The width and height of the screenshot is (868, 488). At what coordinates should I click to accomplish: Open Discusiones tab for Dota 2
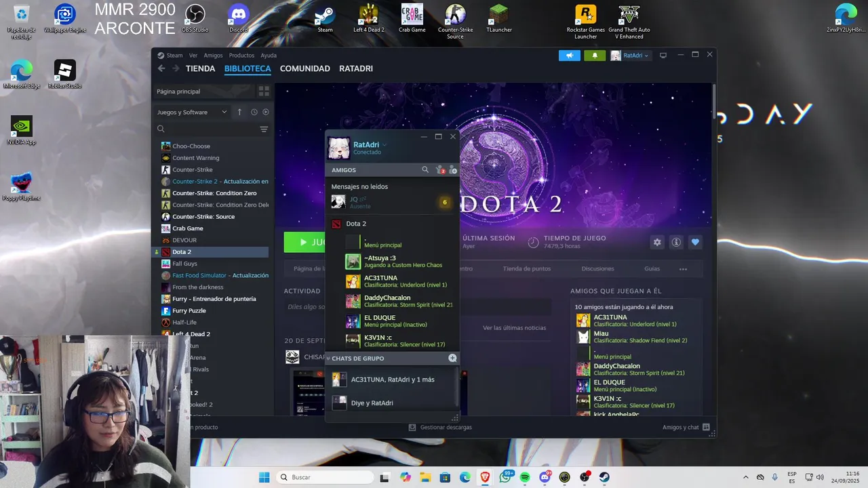597,269
